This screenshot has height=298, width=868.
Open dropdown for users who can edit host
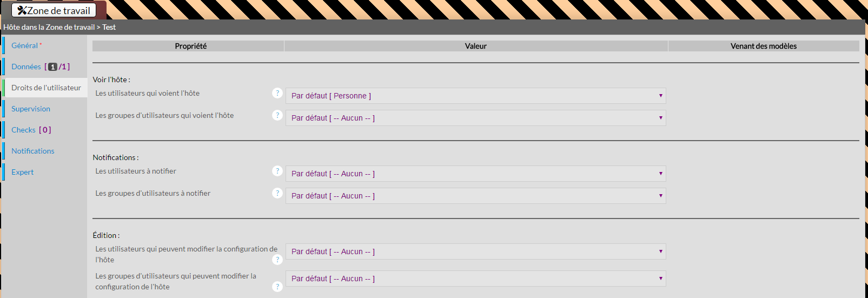(475, 251)
